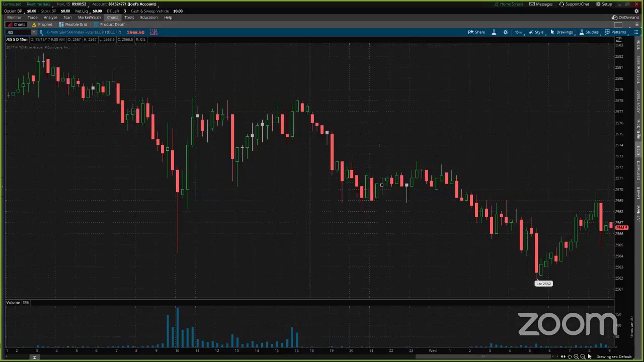
Task: Open the Studies dropdown
Action: tap(589, 32)
